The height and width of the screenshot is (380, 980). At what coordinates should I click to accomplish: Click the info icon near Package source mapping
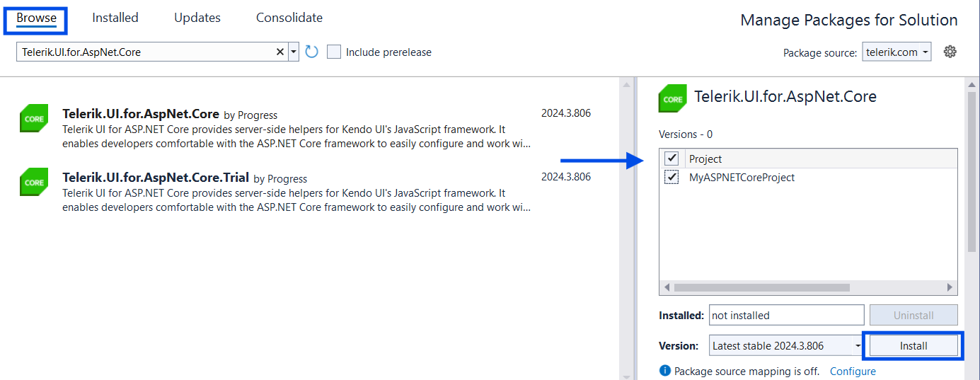[x=664, y=371]
